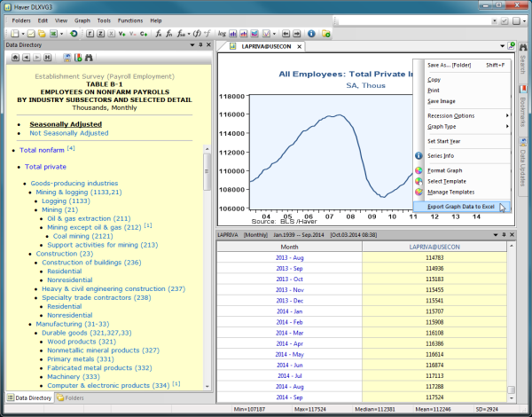Viewport: 532px width, 417px height.
Task: Click the data table scrollbar down arrow
Action: click(512, 398)
